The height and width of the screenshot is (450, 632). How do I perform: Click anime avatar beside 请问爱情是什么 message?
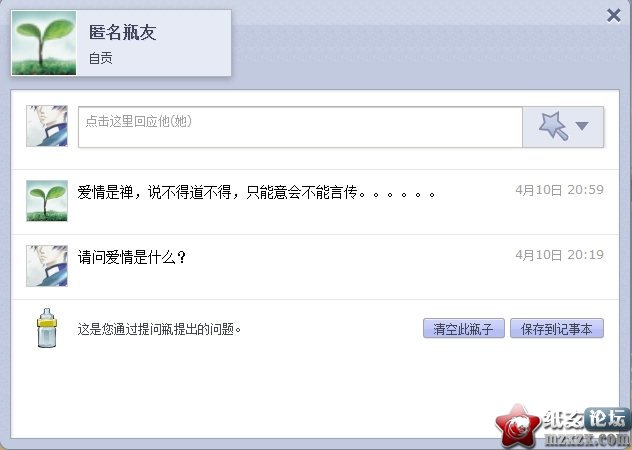47,266
